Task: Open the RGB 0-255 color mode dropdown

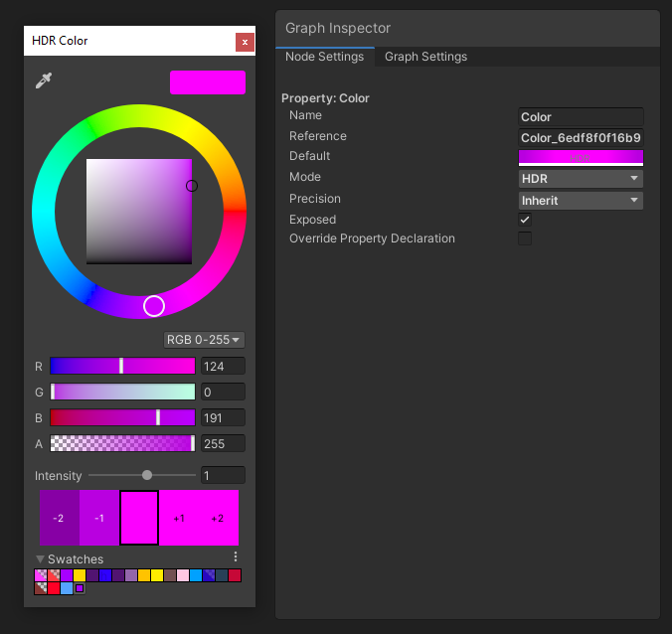Action: pos(204,340)
